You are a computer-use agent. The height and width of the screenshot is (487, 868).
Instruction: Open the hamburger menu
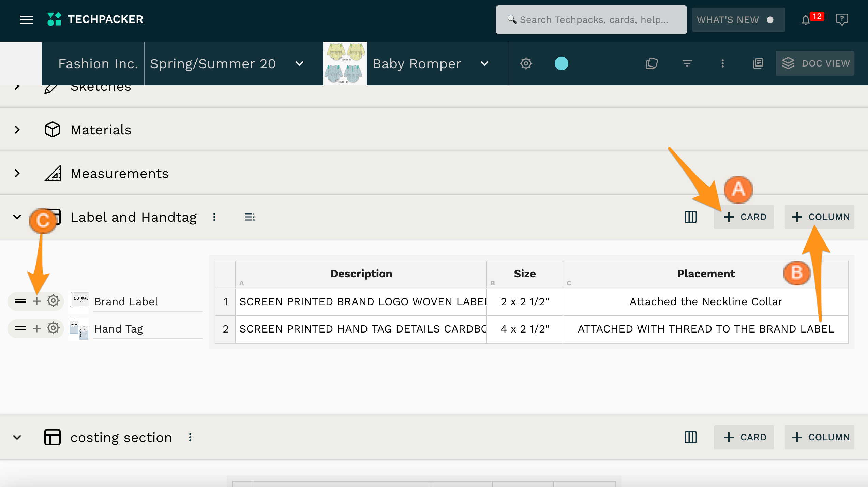point(26,19)
